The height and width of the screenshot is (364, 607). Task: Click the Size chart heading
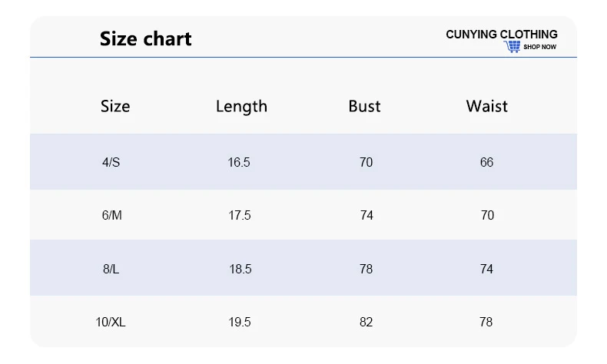[146, 38]
